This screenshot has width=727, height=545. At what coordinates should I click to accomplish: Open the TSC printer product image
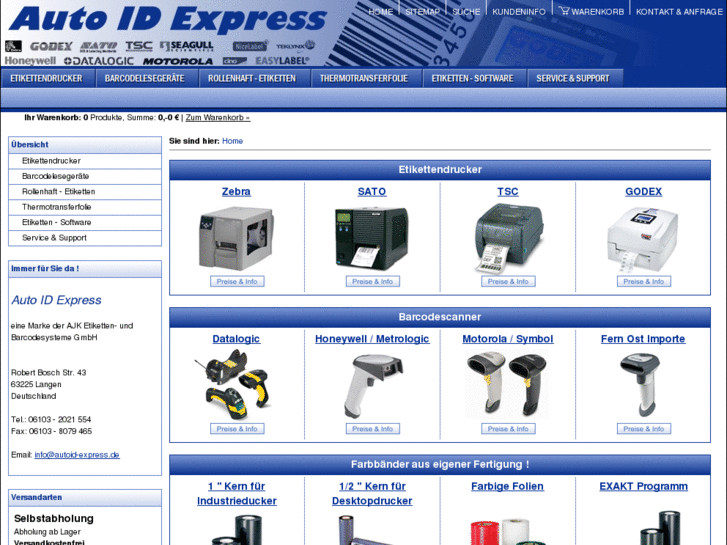(x=508, y=238)
